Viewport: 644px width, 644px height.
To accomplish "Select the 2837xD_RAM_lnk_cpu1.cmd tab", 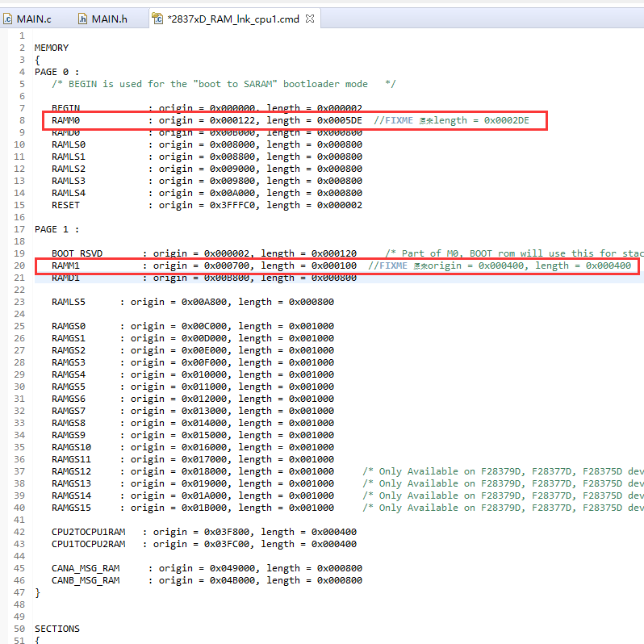I will [x=233, y=19].
